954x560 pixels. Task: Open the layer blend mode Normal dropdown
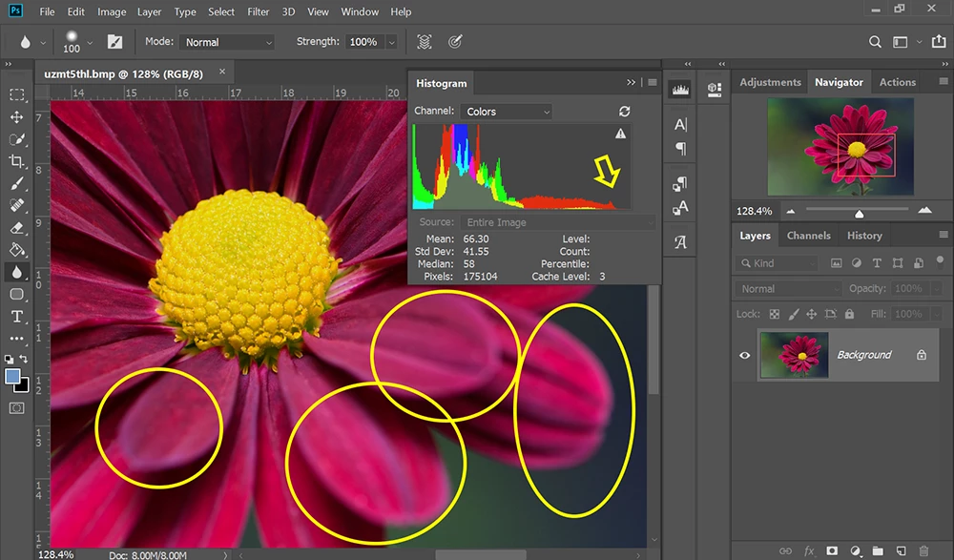pos(788,288)
